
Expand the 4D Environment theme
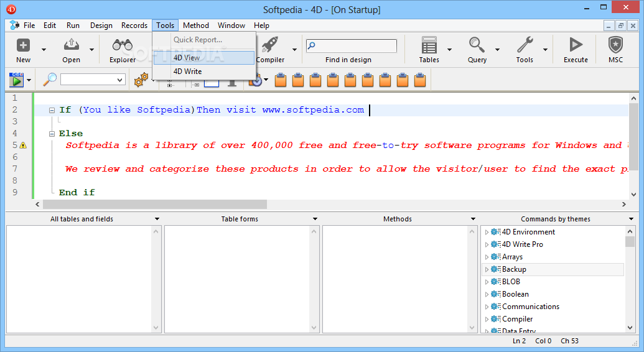[x=487, y=233]
